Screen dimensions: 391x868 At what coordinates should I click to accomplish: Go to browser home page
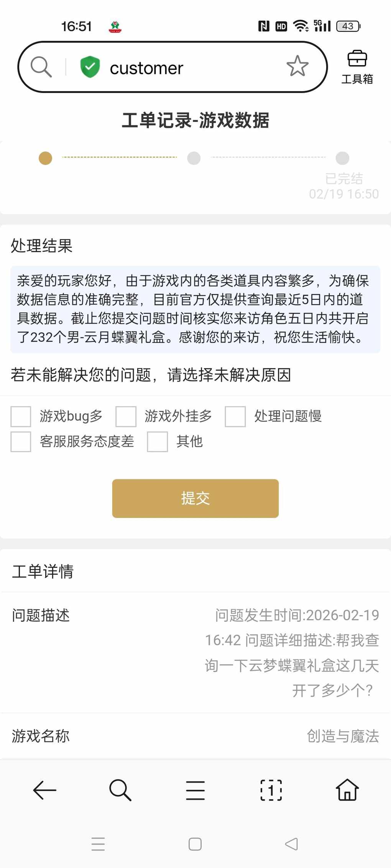pyautogui.click(x=347, y=790)
